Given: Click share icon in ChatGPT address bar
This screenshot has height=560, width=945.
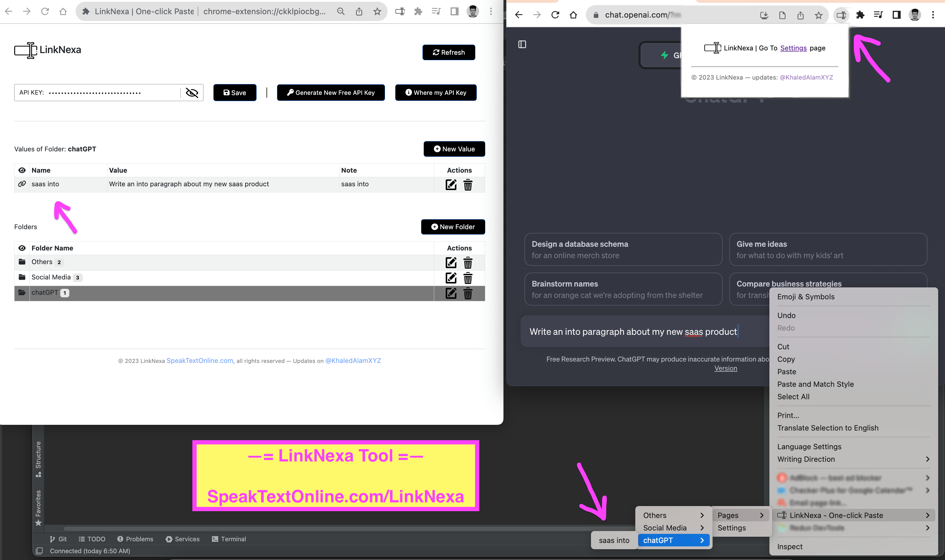Looking at the screenshot, I should pos(800,15).
